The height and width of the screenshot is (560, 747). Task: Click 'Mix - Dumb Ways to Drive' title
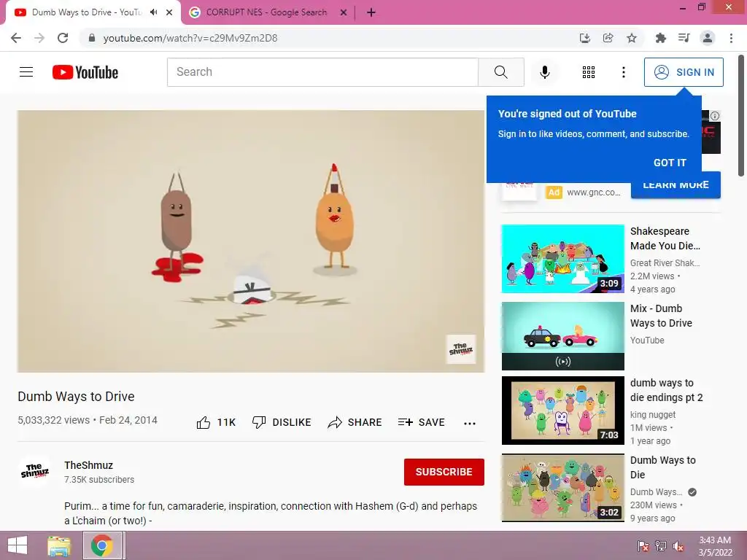pyautogui.click(x=661, y=316)
